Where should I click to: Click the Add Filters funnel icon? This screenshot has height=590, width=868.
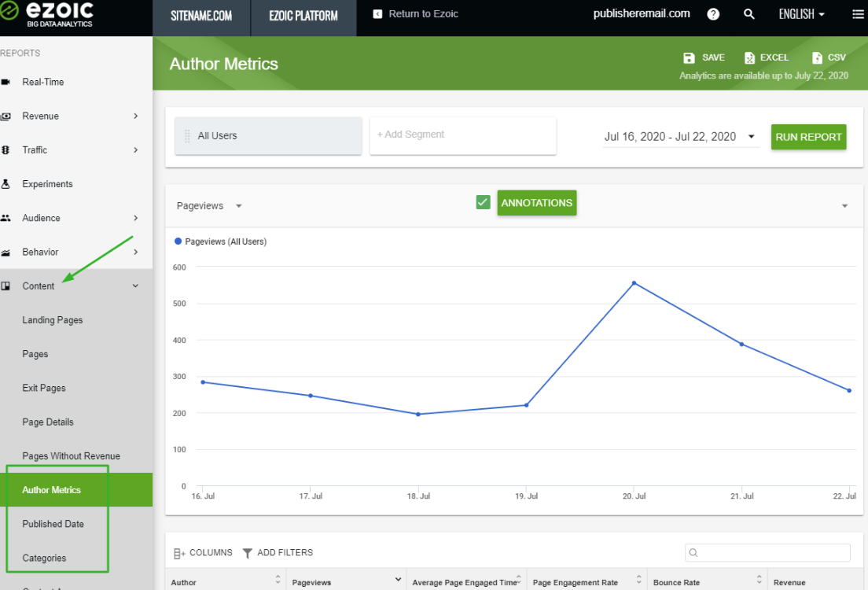pyautogui.click(x=248, y=553)
